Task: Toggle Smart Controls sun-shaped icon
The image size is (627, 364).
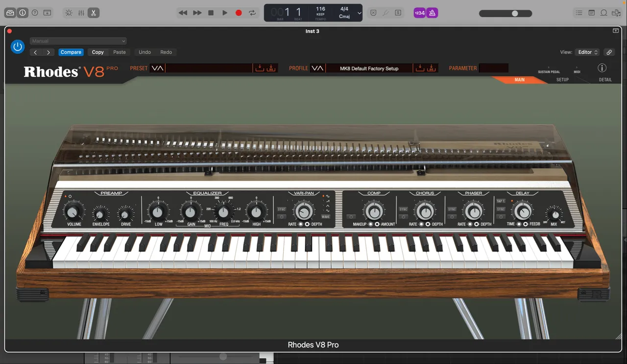Action: [69, 13]
